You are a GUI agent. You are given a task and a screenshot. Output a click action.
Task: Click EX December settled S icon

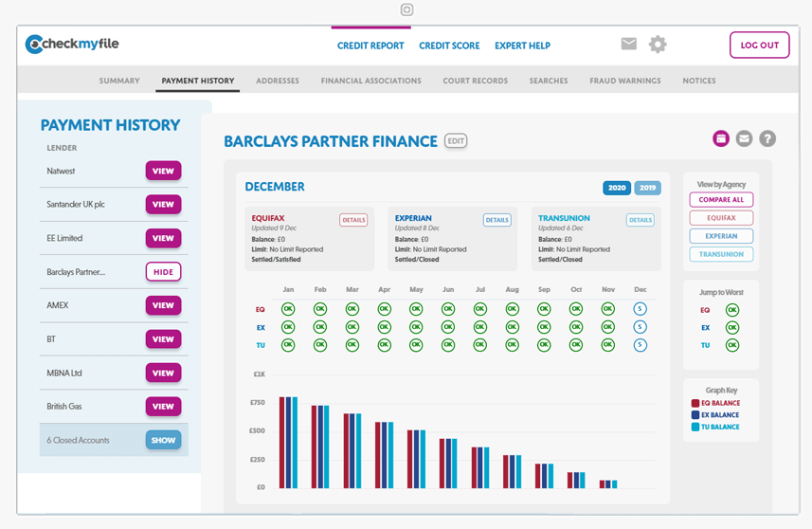[641, 327]
